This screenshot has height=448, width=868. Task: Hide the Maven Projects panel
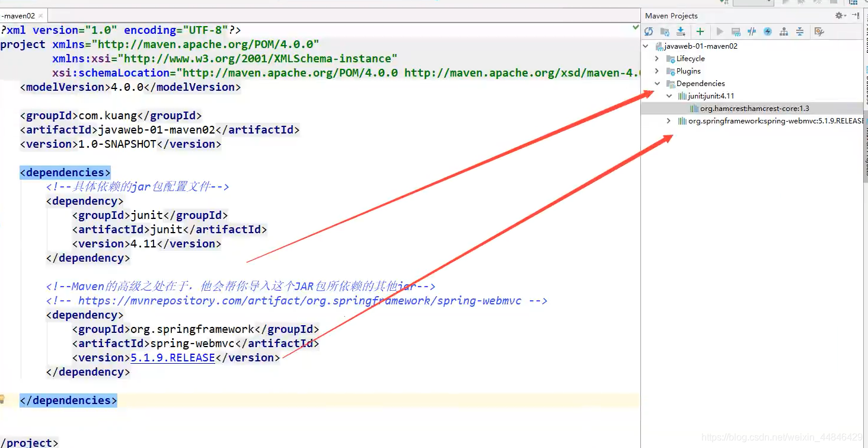(856, 15)
